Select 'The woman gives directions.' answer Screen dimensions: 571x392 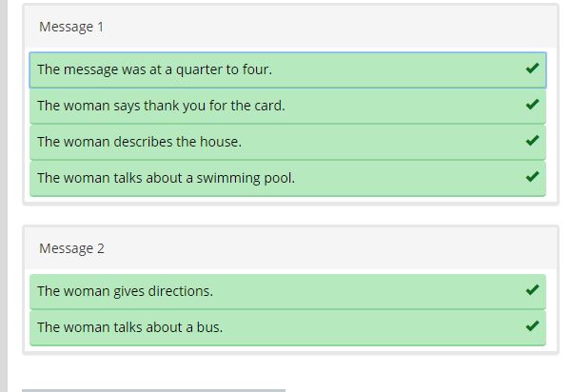click(x=125, y=291)
